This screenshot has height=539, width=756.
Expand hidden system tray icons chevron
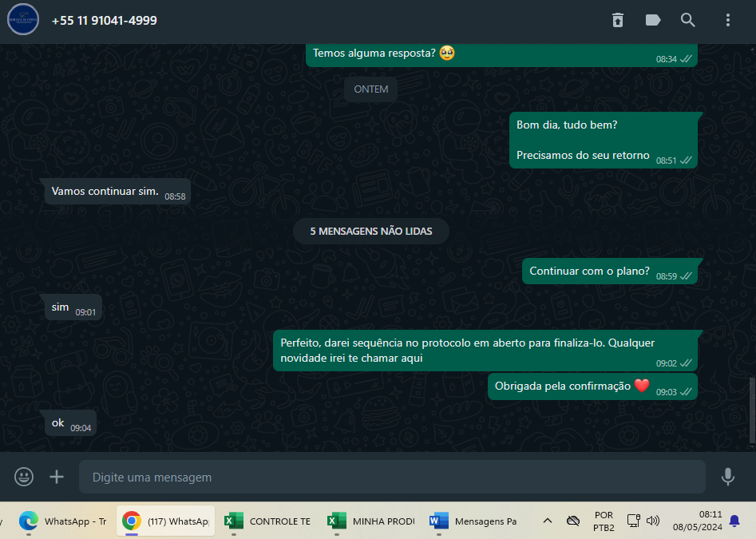tap(547, 521)
